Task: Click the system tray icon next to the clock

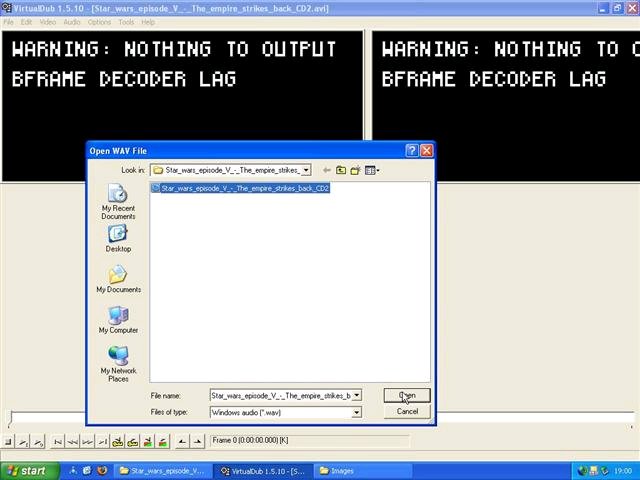Action: click(x=604, y=471)
